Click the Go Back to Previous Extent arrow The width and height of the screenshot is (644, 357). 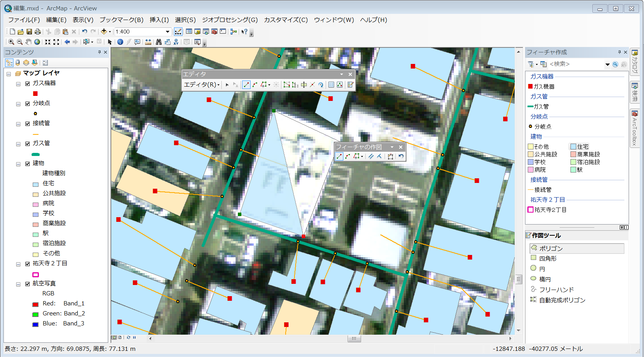67,42
